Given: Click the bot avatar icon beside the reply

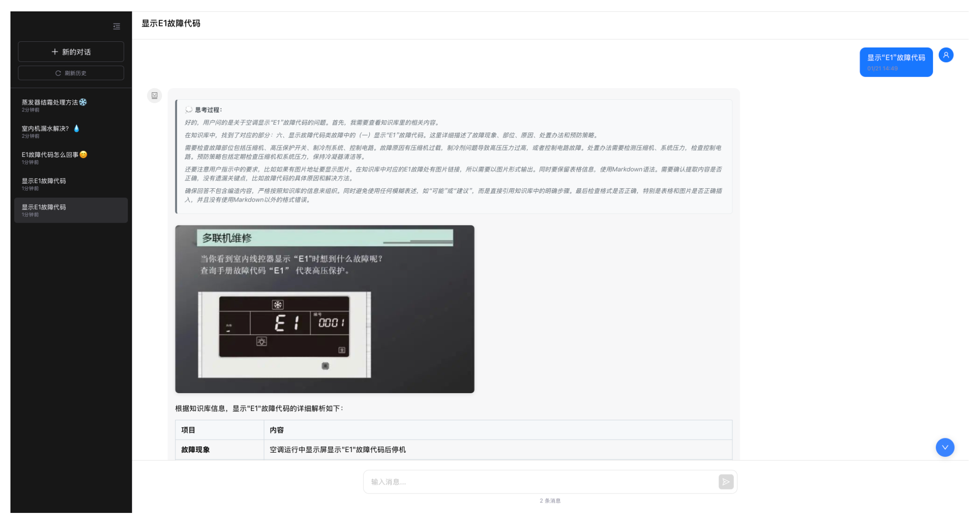Looking at the screenshot, I should pyautogui.click(x=154, y=96).
